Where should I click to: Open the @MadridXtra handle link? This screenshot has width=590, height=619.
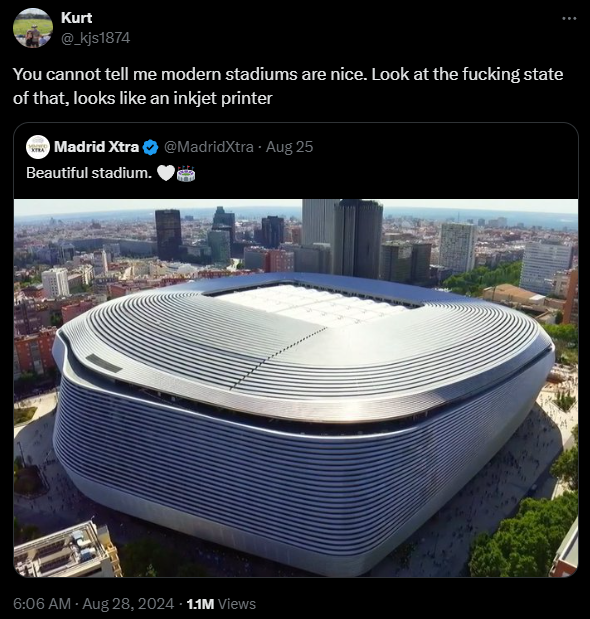click(208, 147)
